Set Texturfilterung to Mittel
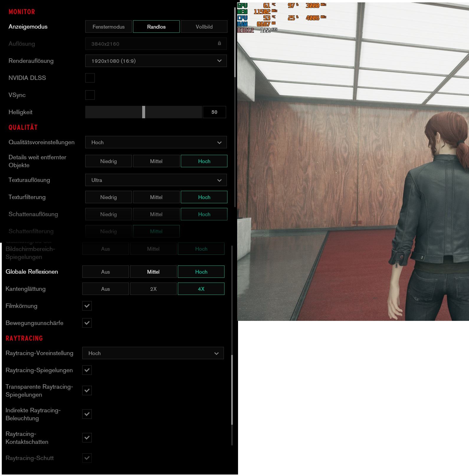The width and height of the screenshot is (469, 476). click(156, 197)
